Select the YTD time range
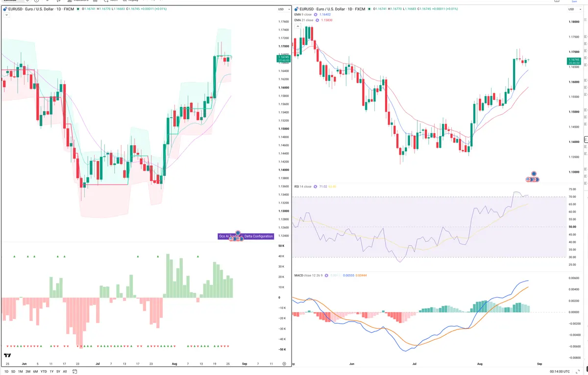Image resolution: width=588 pixels, height=375 pixels. (44, 372)
